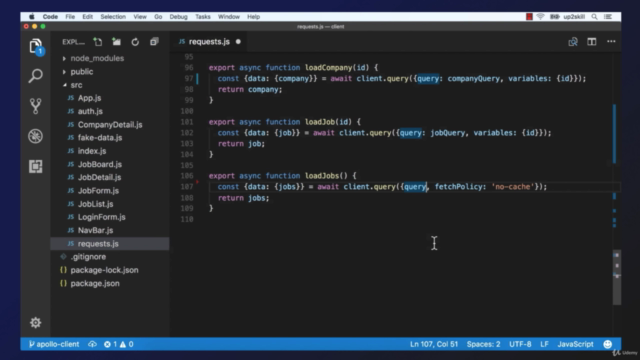
Task: Change the UTF-8 file encoding
Action: (x=520, y=344)
